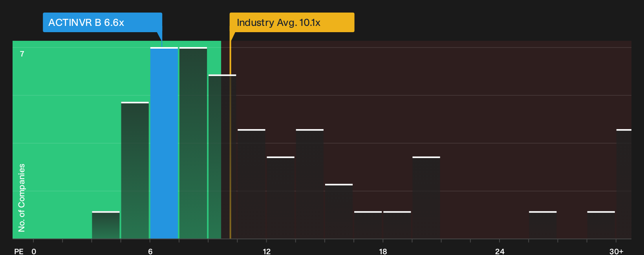Click the bar spanning PE 25.5 to 27

(543, 225)
